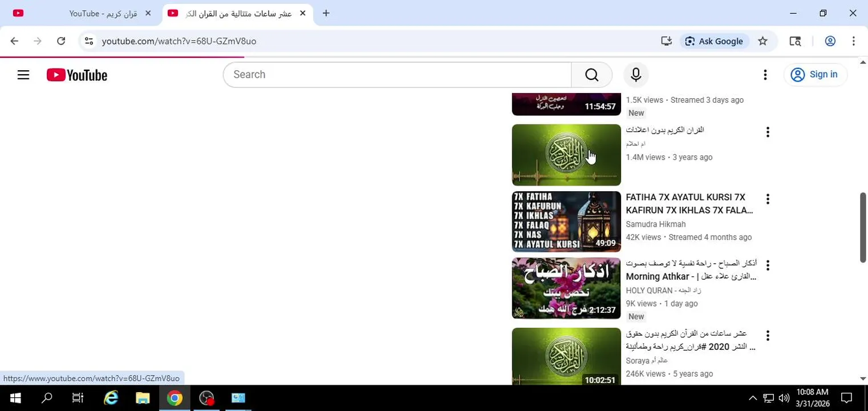This screenshot has width=868, height=411.
Task: Click scrollbar down arrow
Action: coord(863,379)
